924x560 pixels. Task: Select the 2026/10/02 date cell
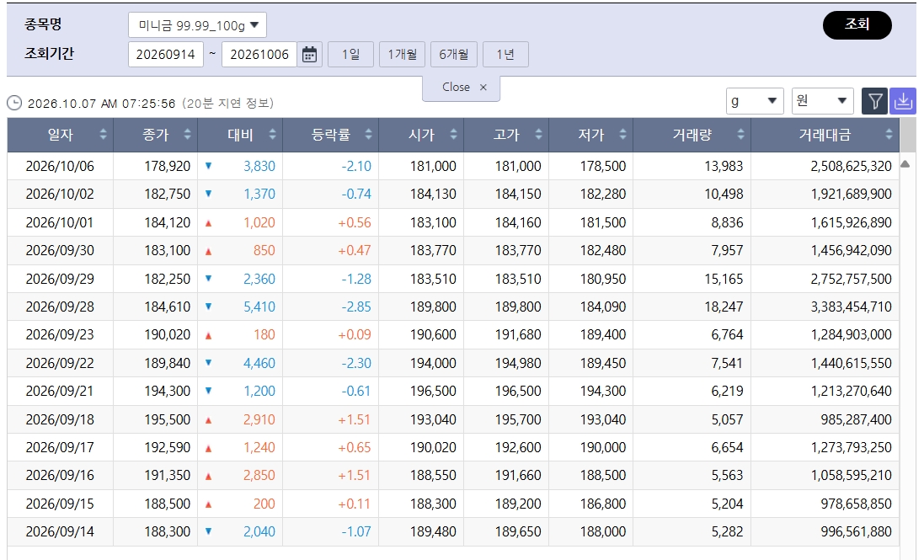point(60,195)
